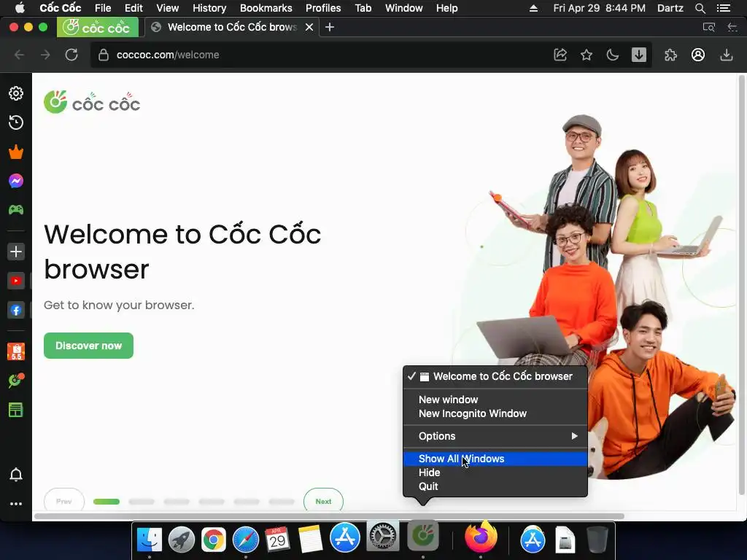The image size is (747, 560).
Task: Click the orange crown icon in the sidebar
Action: pos(16,152)
